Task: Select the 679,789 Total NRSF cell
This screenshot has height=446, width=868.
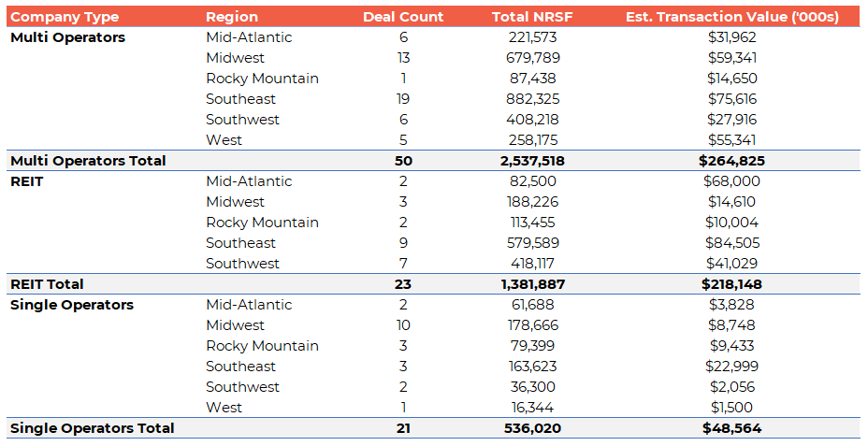Action: pos(528,58)
